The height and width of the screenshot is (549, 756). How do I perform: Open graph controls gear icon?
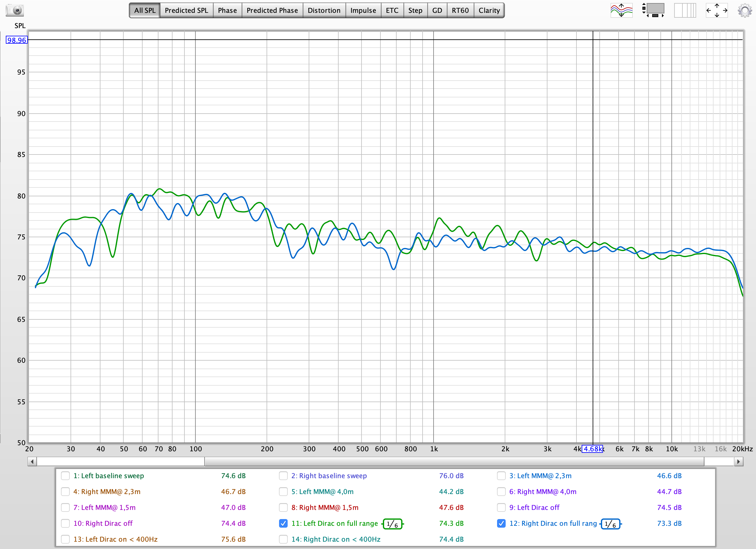(x=745, y=10)
